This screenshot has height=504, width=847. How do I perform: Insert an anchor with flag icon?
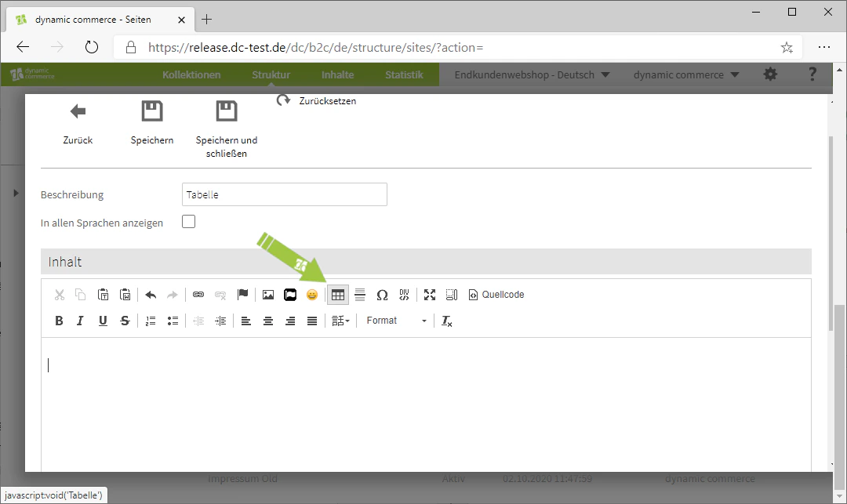pyautogui.click(x=242, y=295)
